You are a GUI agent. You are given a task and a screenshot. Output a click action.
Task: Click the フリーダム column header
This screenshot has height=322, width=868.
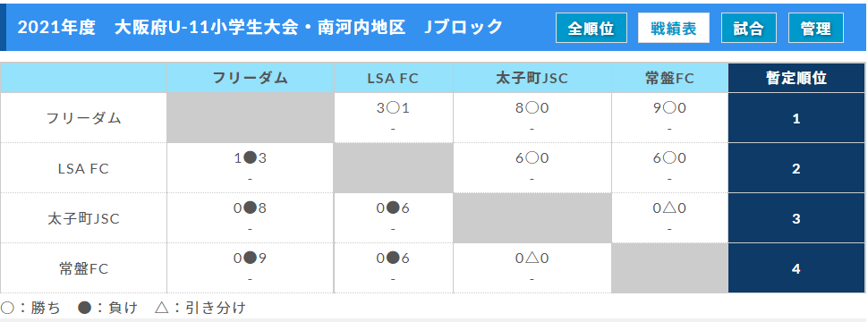[251, 78]
